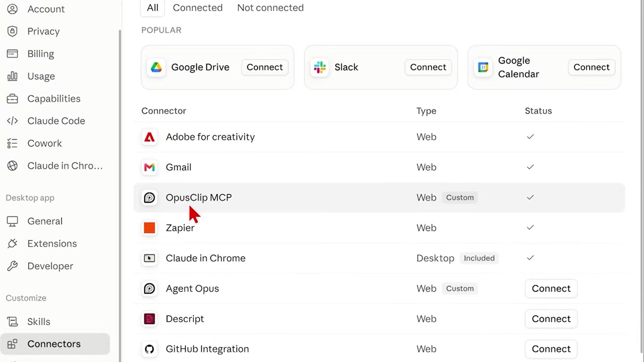The width and height of the screenshot is (644, 362).
Task: Click the OpusClip MCP logo icon
Action: click(x=149, y=198)
